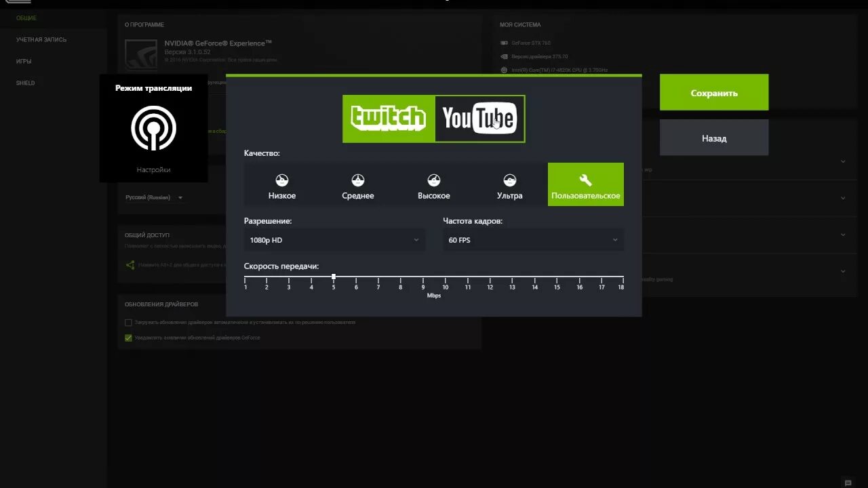Screen dimensions: 868x488
Task: Select the YouTube streaming service logo
Action: click(x=479, y=119)
